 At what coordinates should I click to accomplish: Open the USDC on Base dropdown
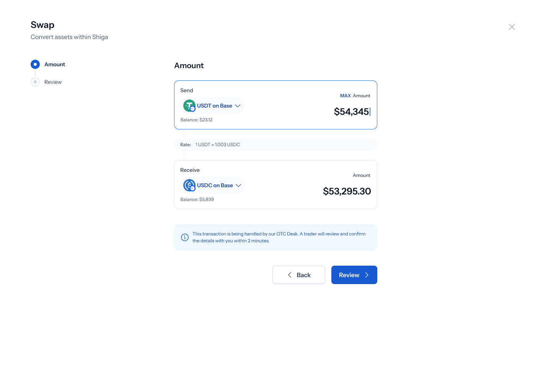[213, 185]
